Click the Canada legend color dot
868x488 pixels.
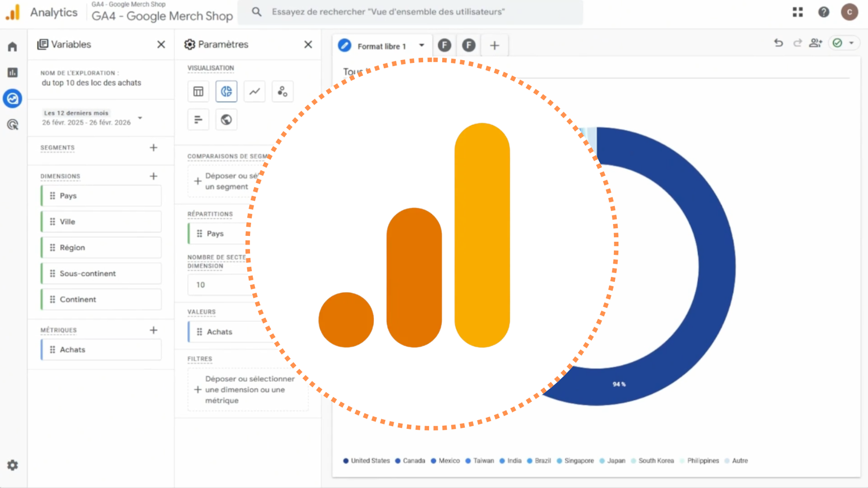[x=399, y=460]
